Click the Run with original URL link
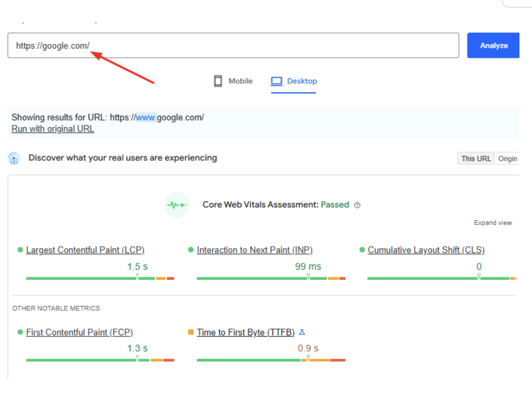 point(53,129)
